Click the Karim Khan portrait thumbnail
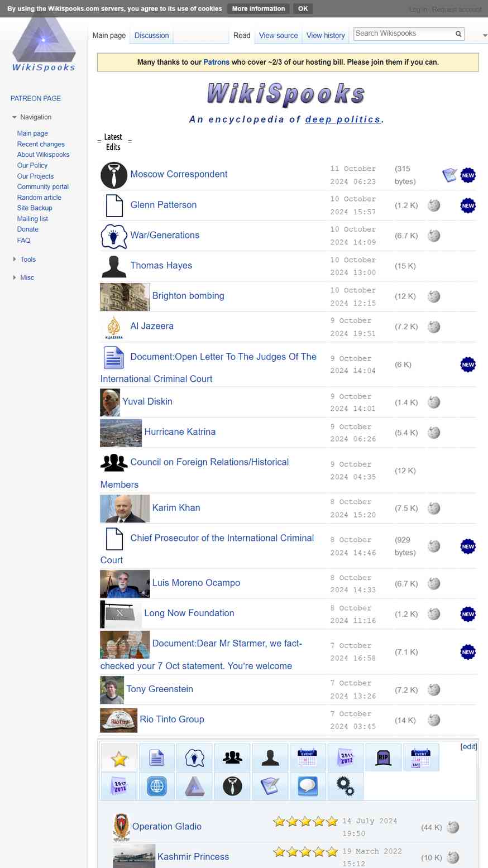488x868 pixels. tap(125, 509)
